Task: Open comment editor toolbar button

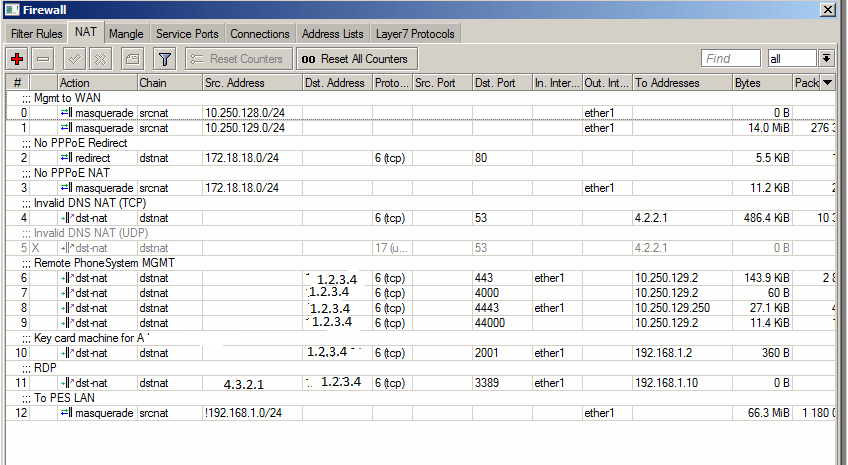Action: [x=132, y=59]
